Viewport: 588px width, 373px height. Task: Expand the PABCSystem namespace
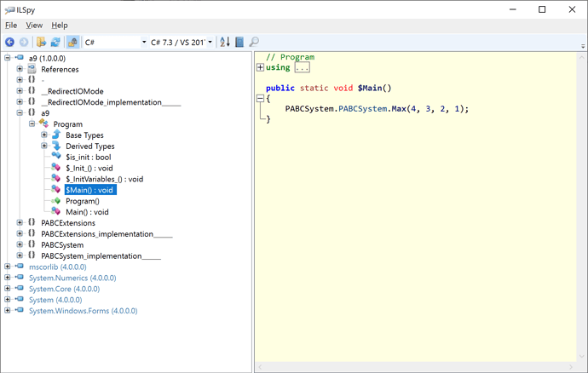[x=20, y=244]
